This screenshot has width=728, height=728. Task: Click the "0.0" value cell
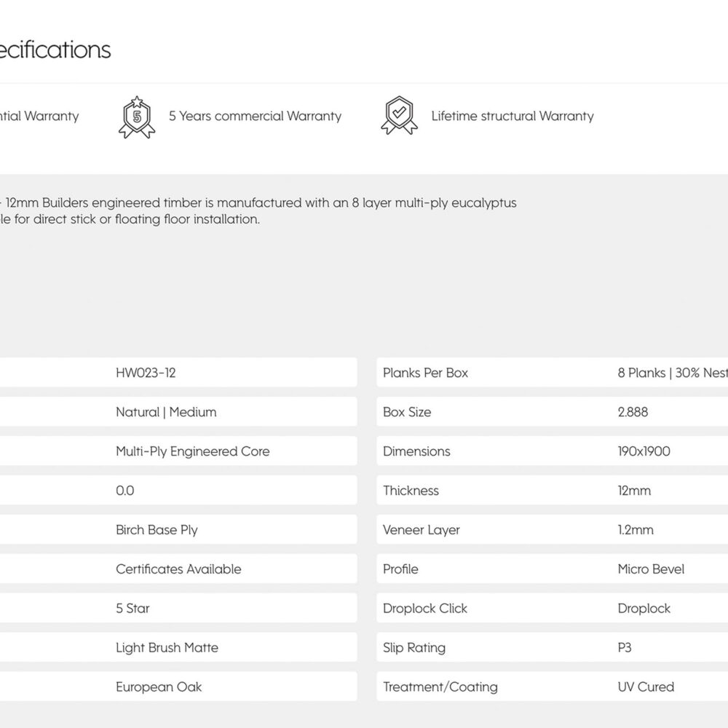125,490
